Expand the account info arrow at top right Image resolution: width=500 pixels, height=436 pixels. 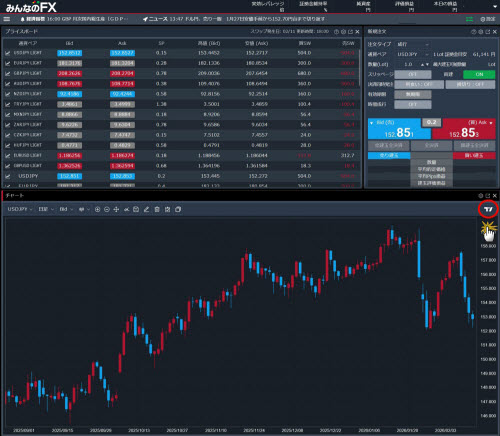pos(495,7)
